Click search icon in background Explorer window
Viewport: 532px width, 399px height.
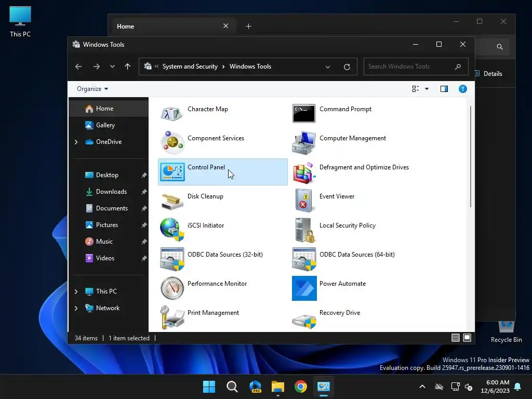pyautogui.click(x=499, y=47)
